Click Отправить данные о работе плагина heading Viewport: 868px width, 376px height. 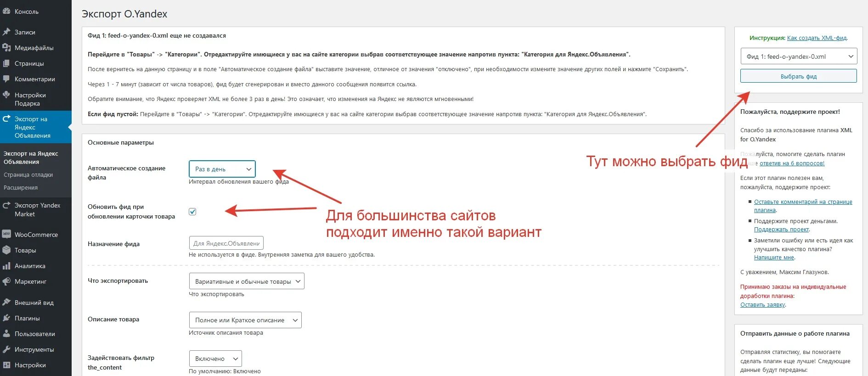pos(795,334)
